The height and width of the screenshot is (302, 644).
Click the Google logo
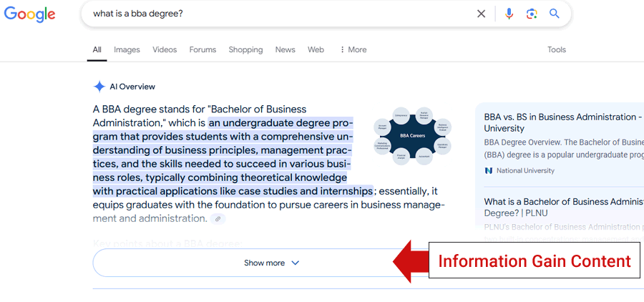pyautogui.click(x=29, y=14)
